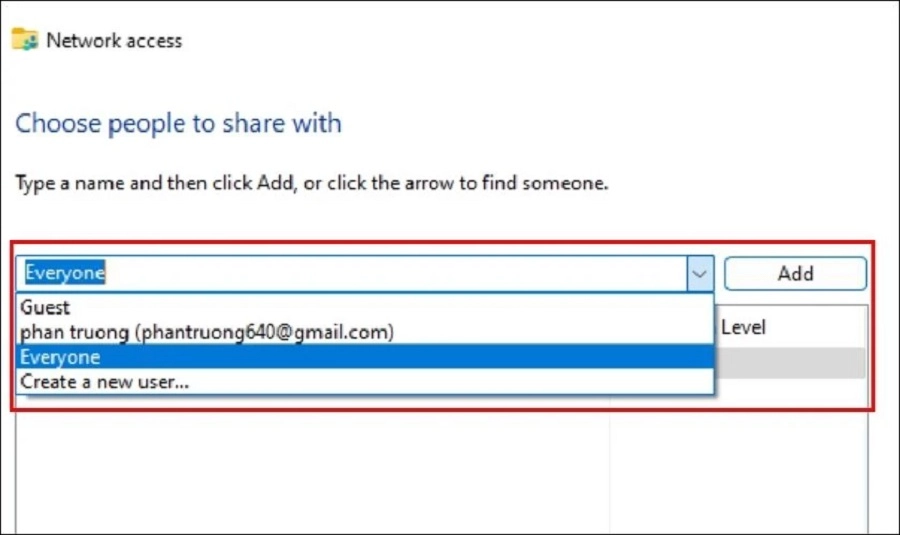
Task: Click the empty share list area
Action: click(312, 471)
